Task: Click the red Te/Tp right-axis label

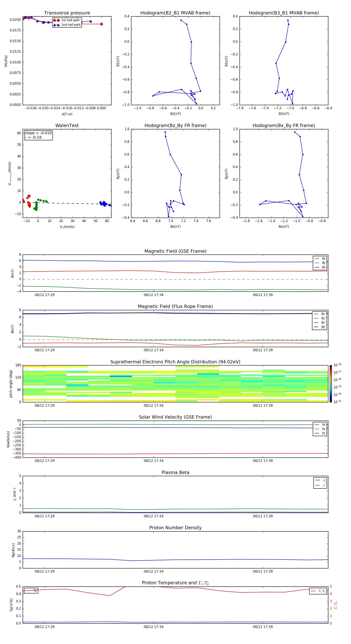Action: pyautogui.click(x=336, y=605)
